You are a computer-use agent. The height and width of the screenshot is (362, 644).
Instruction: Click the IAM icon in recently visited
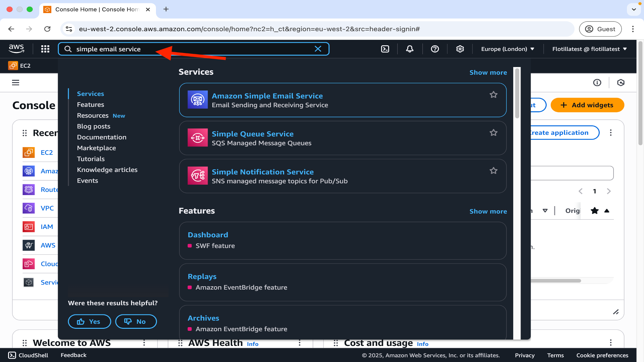click(x=29, y=227)
